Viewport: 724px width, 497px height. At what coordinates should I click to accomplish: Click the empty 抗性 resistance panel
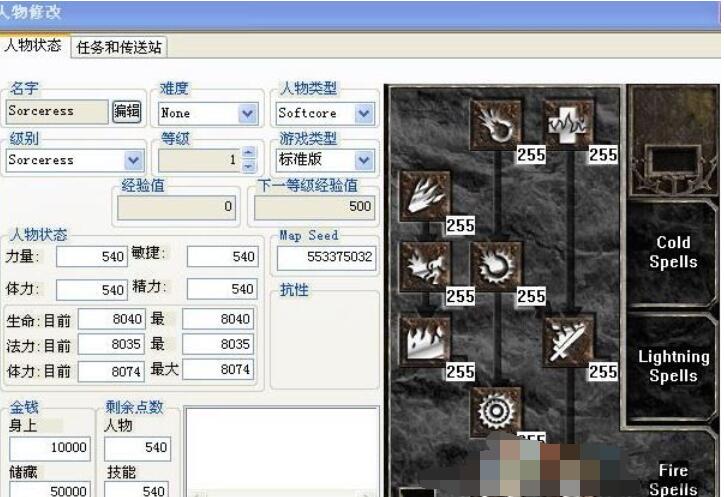tap(325, 340)
